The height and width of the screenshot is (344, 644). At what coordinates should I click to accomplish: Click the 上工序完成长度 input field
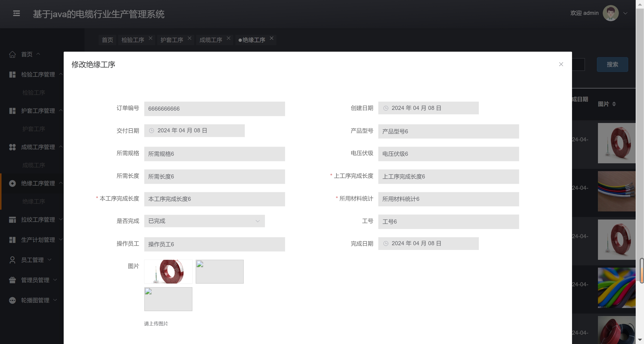point(448,177)
